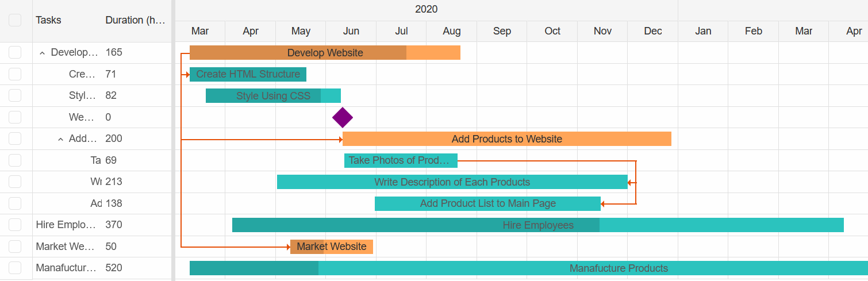Image resolution: width=868 pixels, height=281 pixels.
Task: Check the Manufacture Products row checkbox
Action: click(x=15, y=268)
